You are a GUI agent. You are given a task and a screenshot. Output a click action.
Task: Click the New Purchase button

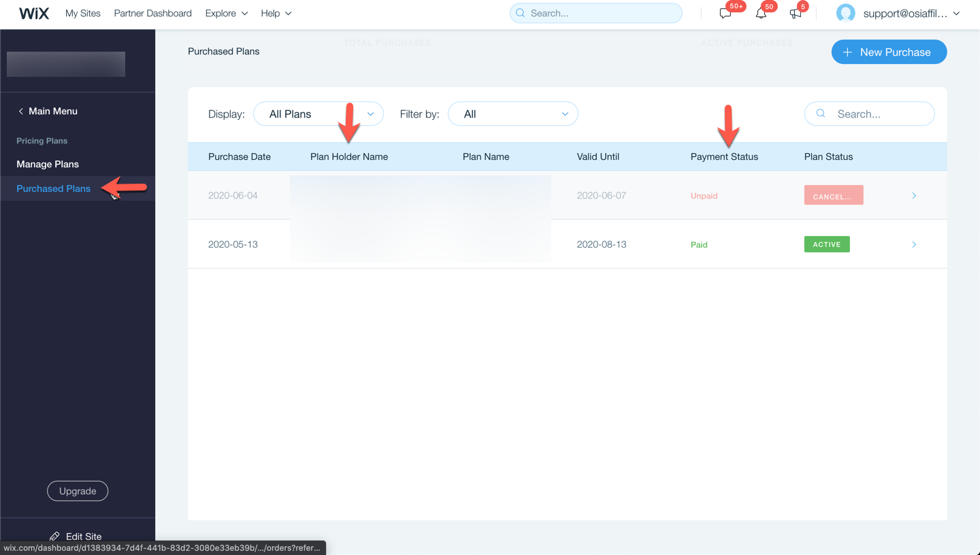tap(889, 52)
